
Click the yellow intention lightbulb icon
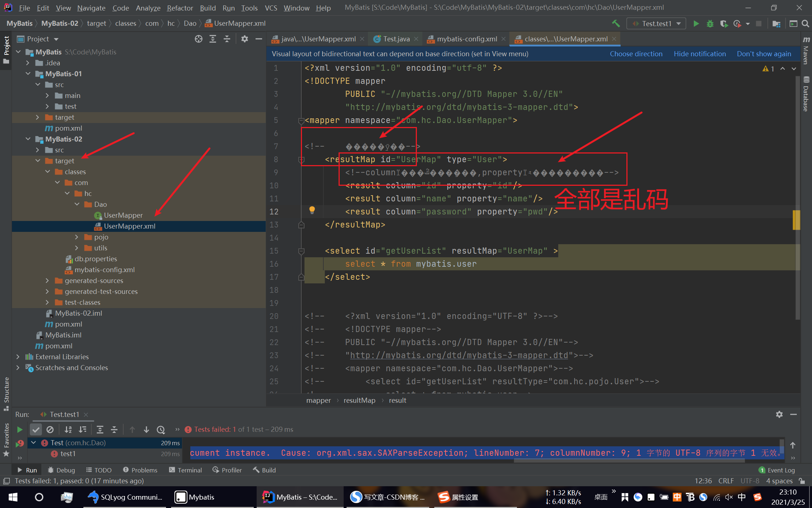click(312, 210)
